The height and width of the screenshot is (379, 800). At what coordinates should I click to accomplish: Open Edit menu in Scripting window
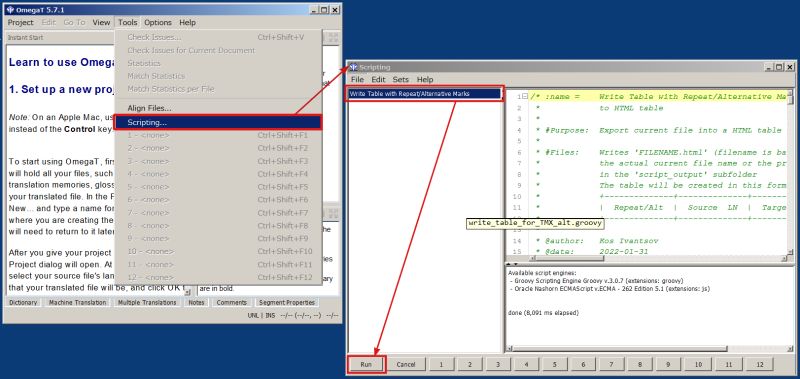click(378, 80)
